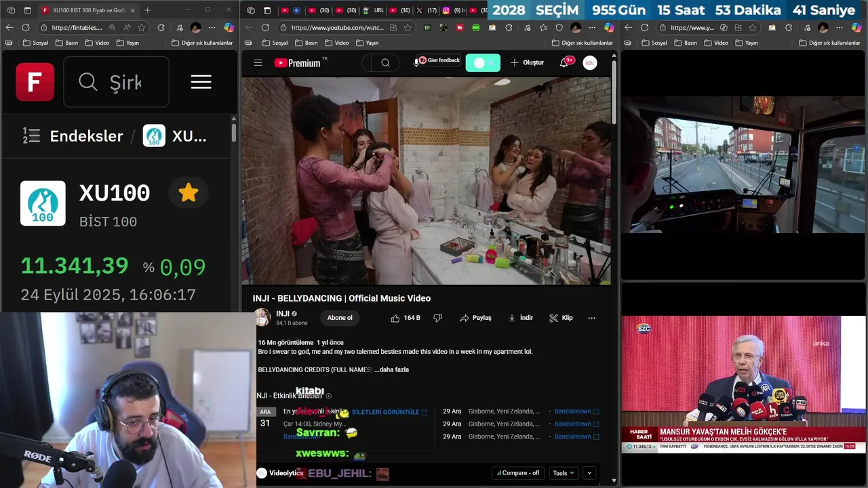The image size is (868, 488).
Task: Click the Paylaş share button
Action: [x=475, y=318]
